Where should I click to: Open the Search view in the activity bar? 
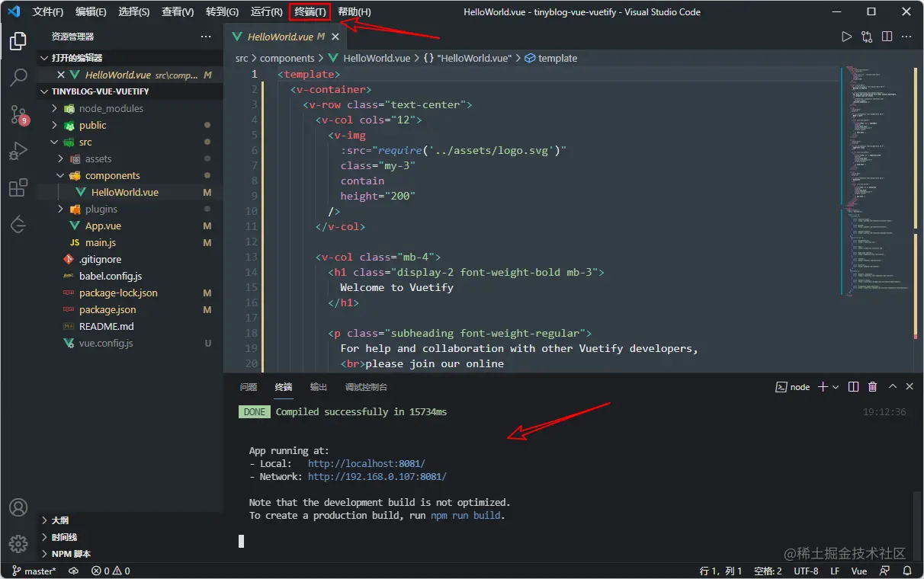click(18, 78)
